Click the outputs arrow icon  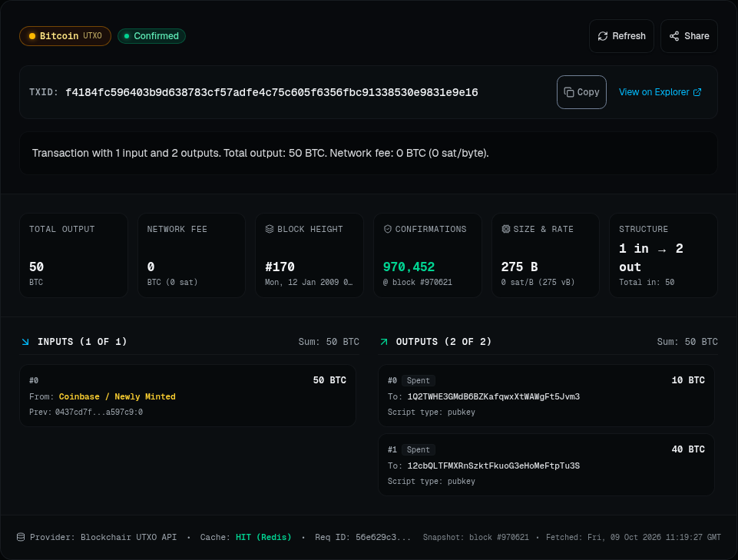[384, 342]
